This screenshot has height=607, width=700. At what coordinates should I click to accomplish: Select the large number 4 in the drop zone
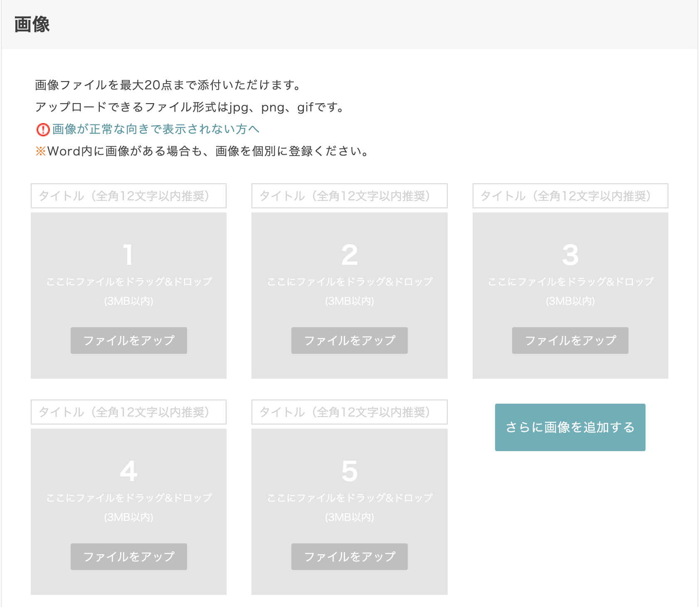128,471
